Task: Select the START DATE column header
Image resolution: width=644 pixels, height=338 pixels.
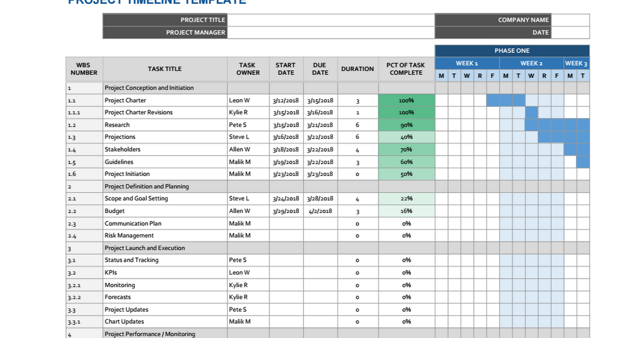Action: [x=286, y=69]
